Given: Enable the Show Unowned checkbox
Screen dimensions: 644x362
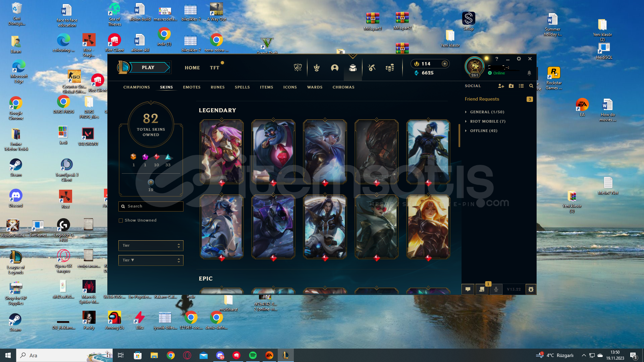Looking at the screenshot, I should 121,221.
